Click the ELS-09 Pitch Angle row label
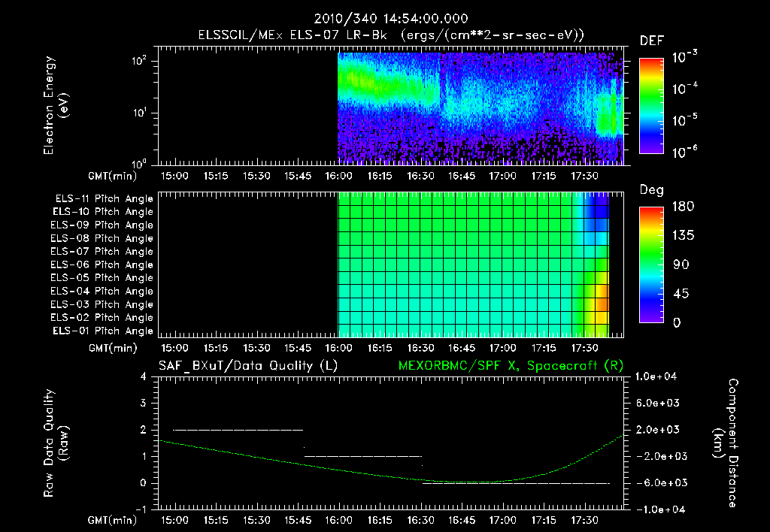 tap(102, 225)
